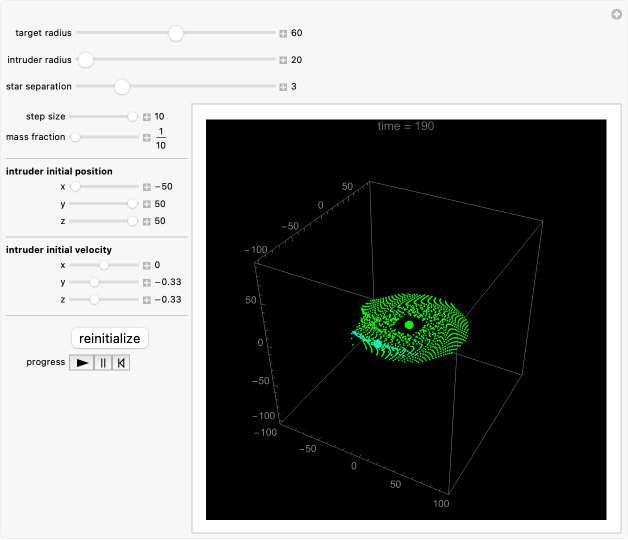Click the star separation slider handle
Screen dimensions: 628x540
(x=122, y=87)
